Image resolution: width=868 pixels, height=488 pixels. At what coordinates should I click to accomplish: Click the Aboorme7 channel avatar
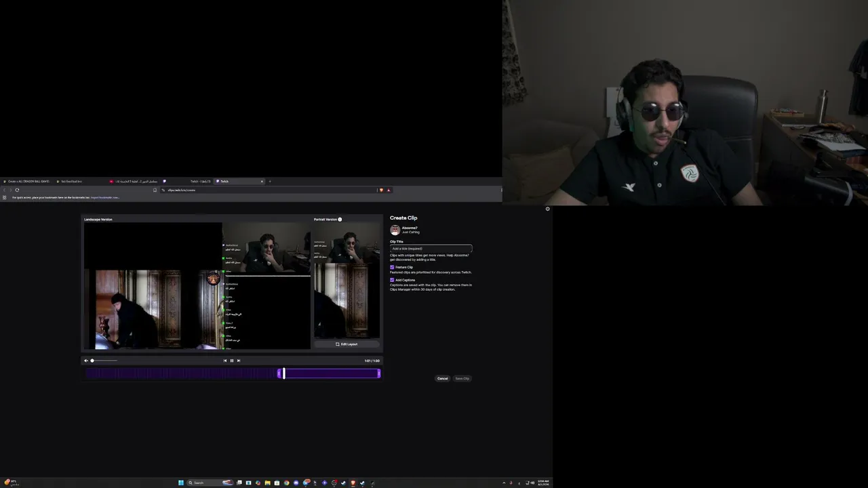coord(395,230)
